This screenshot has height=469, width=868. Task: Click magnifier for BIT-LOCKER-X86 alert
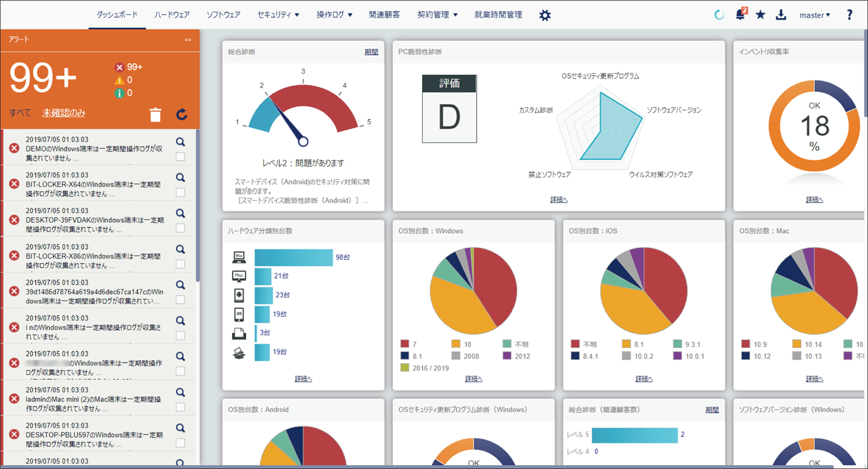coord(180,249)
